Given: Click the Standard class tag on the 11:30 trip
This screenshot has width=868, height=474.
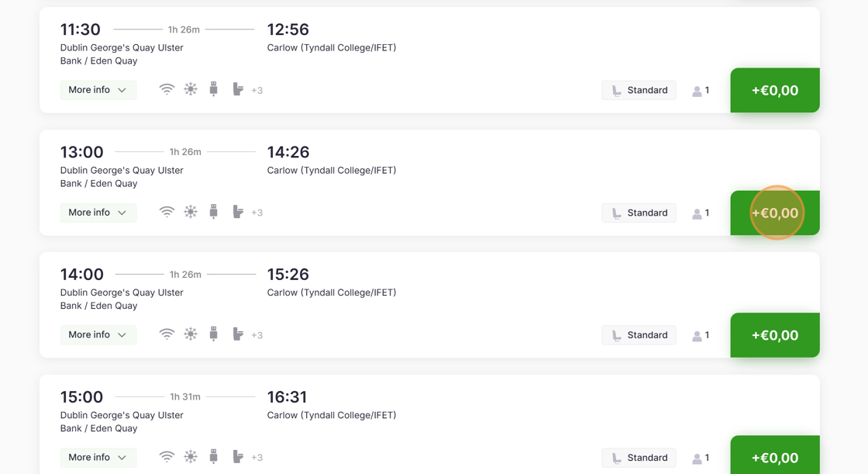Looking at the screenshot, I should (639, 90).
